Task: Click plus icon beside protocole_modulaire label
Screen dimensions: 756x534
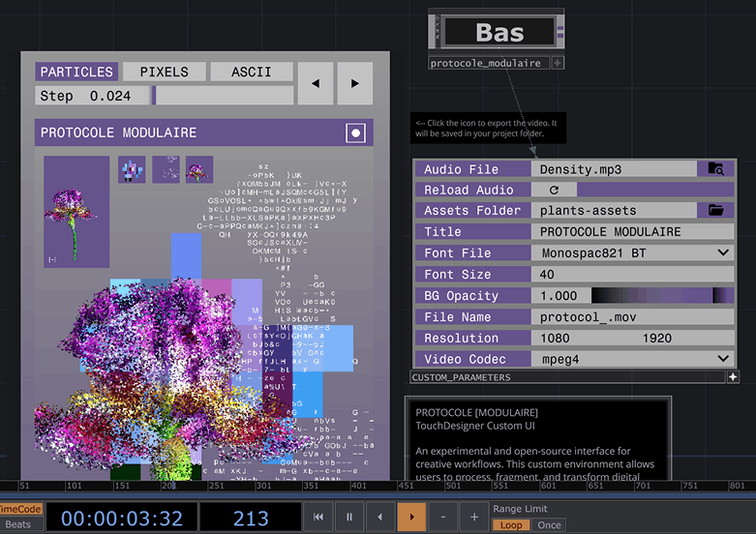Action: 558,63
